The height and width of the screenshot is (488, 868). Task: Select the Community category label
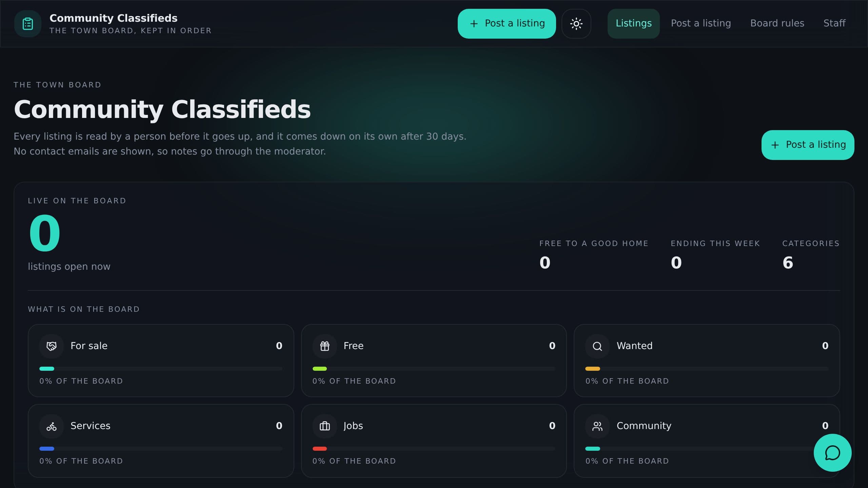[644, 426]
